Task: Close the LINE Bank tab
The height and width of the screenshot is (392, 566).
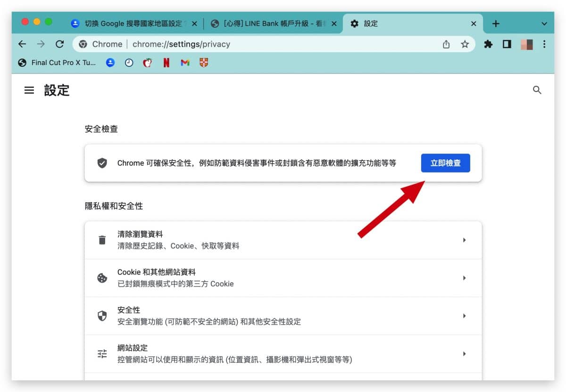Action: point(334,24)
